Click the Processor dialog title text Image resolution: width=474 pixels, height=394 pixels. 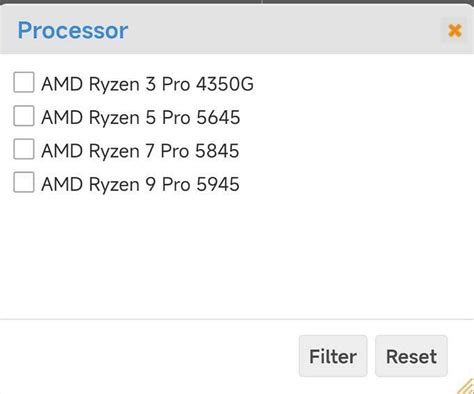73,31
